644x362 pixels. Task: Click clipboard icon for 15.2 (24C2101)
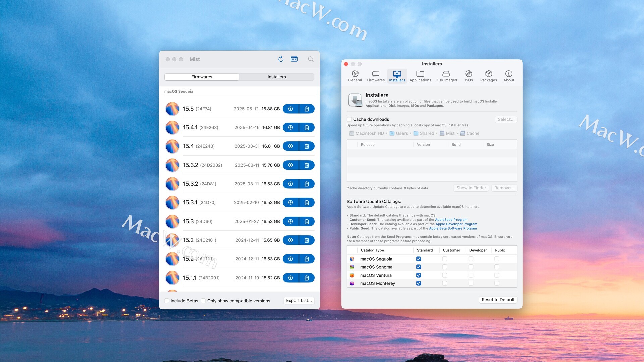(x=307, y=240)
